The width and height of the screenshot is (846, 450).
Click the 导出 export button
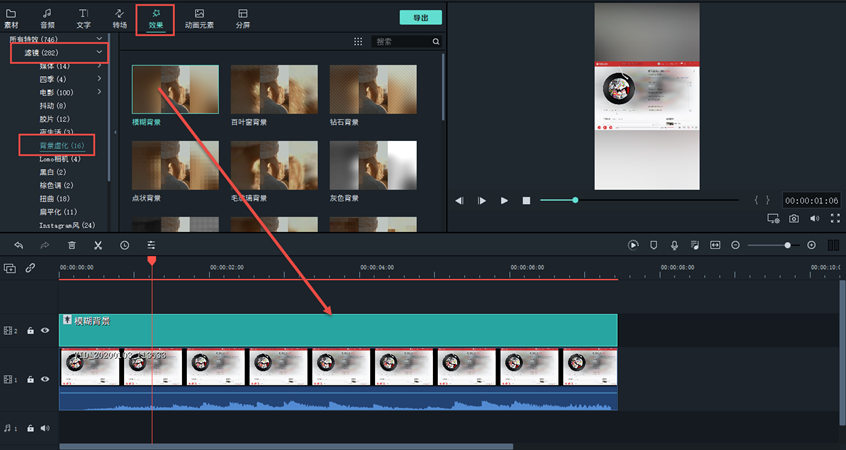pos(420,18)
